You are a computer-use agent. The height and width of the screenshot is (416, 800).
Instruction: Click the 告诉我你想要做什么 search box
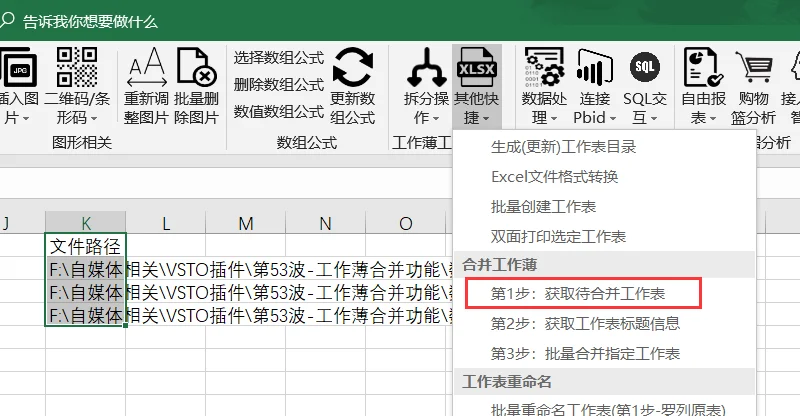tap(90, 21)
